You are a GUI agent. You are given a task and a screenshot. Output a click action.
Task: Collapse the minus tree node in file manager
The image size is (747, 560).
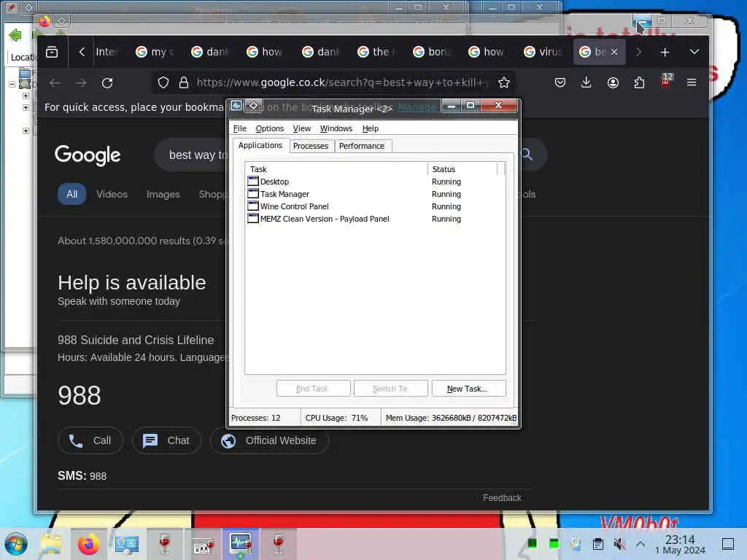[12, 85]
